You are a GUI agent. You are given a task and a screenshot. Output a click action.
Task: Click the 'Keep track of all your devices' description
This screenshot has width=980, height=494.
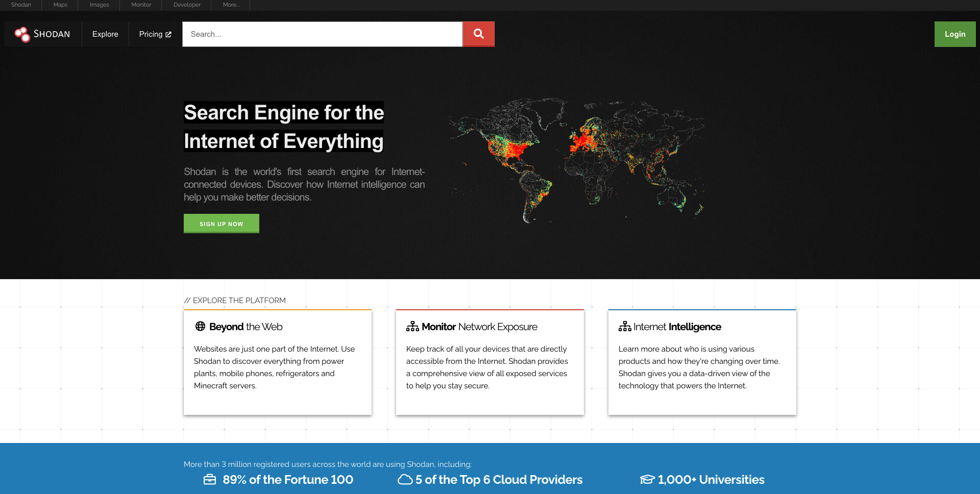(x=487, y=367)
